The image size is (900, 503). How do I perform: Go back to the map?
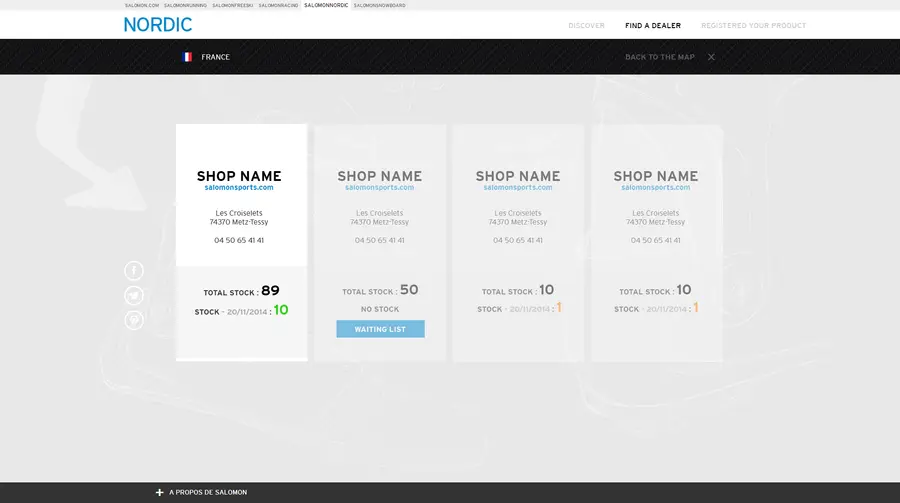[x=660, y=57]
